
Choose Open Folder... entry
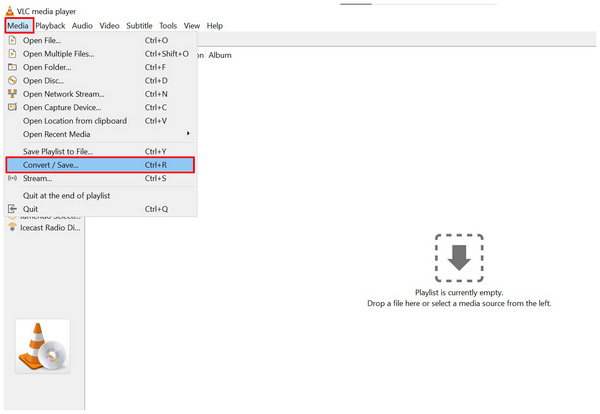[100, 67]
